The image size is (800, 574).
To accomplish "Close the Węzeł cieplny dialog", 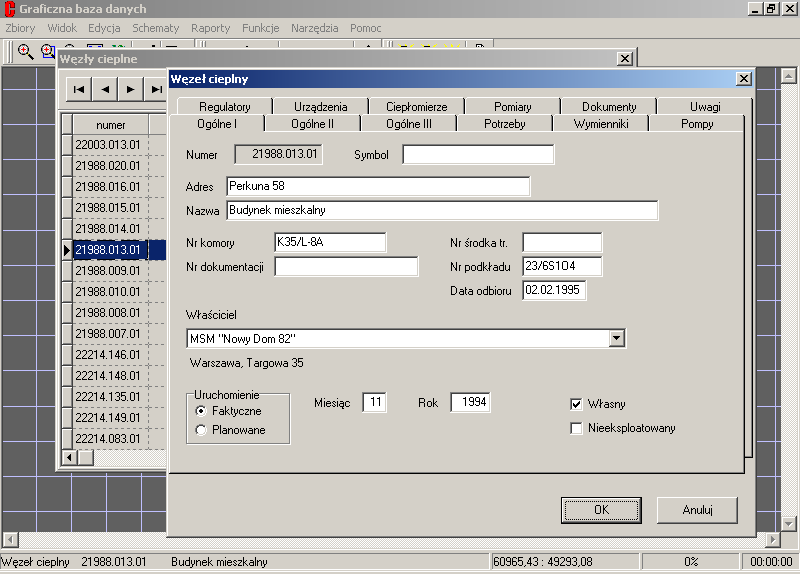I will 743,79.
